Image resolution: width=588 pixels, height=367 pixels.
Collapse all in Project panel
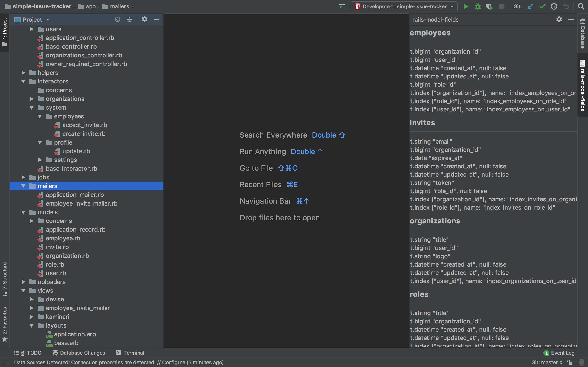pos(130,19)
